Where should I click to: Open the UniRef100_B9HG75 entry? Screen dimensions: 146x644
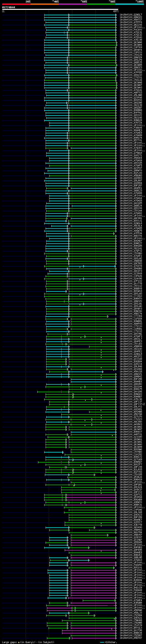[131, 389]
